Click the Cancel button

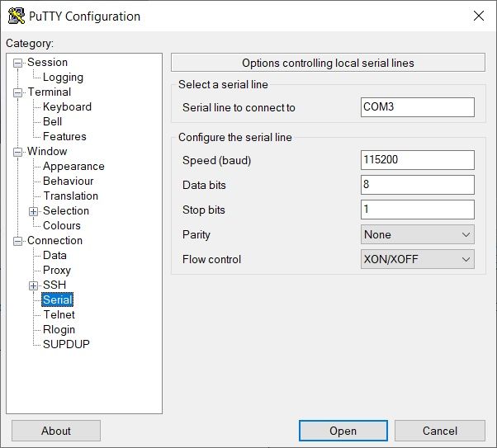pos(440,431)
